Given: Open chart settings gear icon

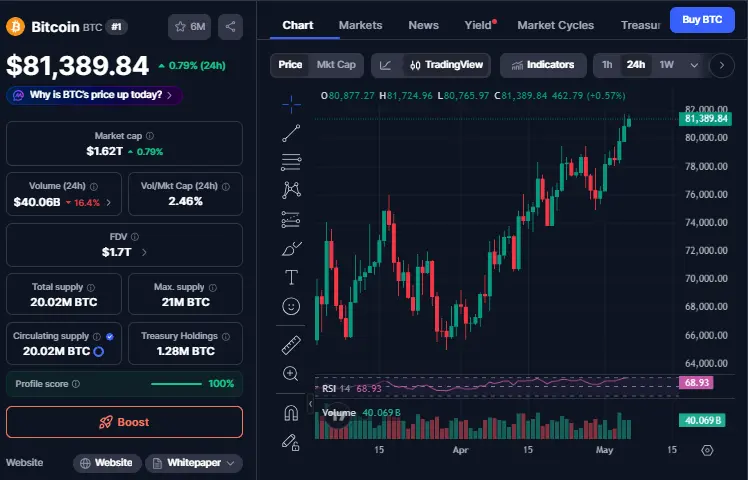Looking at the screenshot, I should 707,450.
